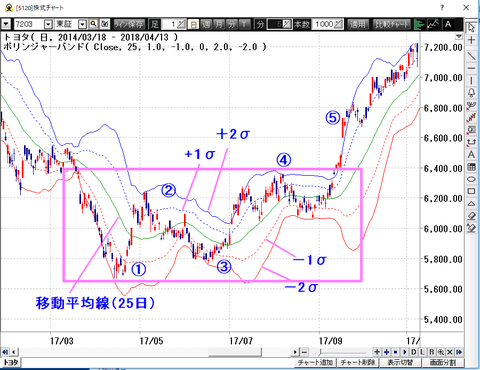Expand the small arrow at chart top right

click(x=459, y=36)
